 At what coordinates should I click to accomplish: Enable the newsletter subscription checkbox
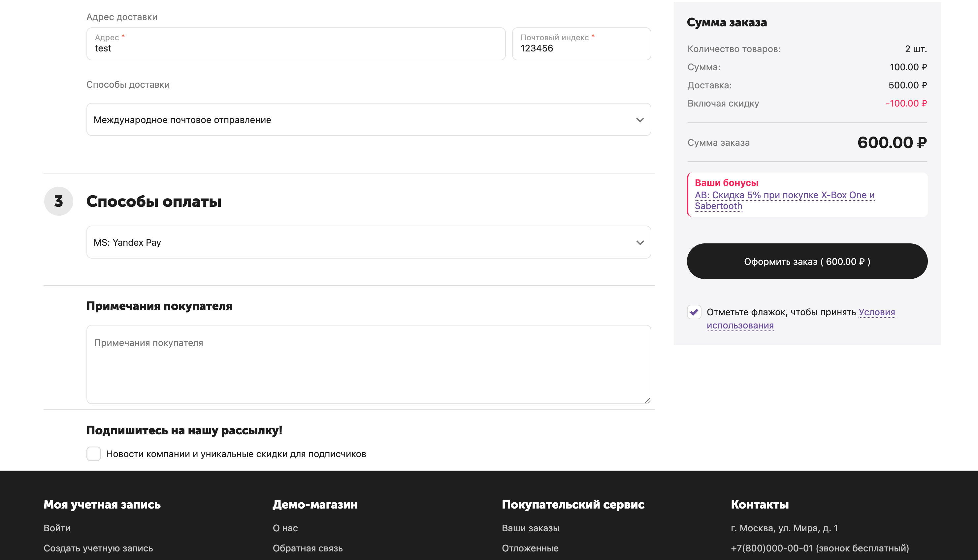point(93,454)
